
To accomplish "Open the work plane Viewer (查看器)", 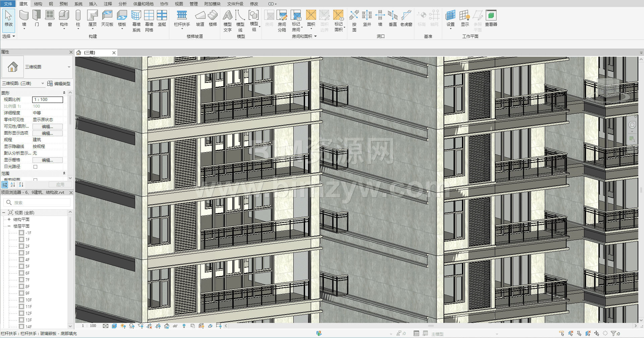I will coord(491,16).
